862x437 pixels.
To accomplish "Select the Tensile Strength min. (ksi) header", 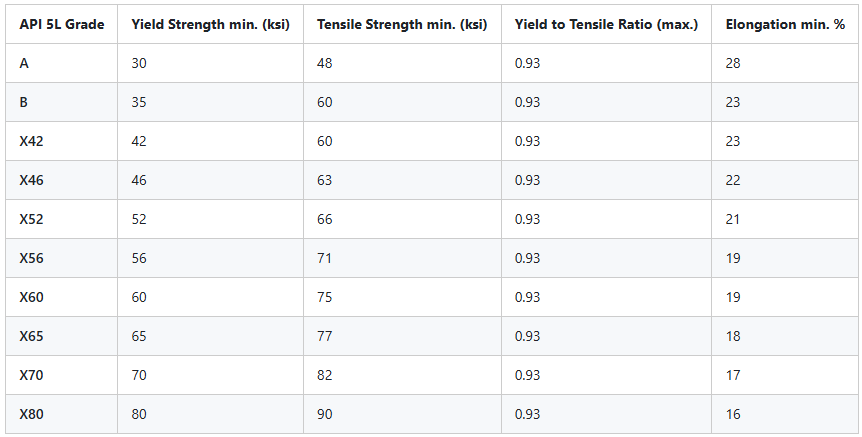I will click(x=402, y=24).
